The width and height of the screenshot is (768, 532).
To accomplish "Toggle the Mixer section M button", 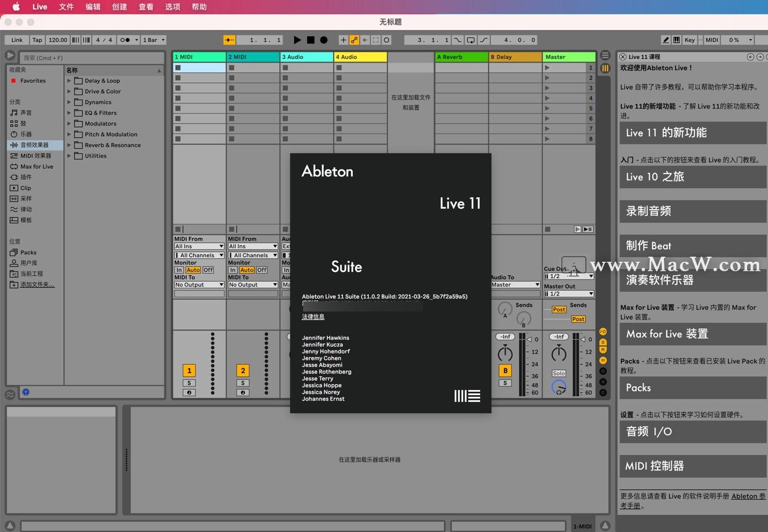I will tap(603, 360).
